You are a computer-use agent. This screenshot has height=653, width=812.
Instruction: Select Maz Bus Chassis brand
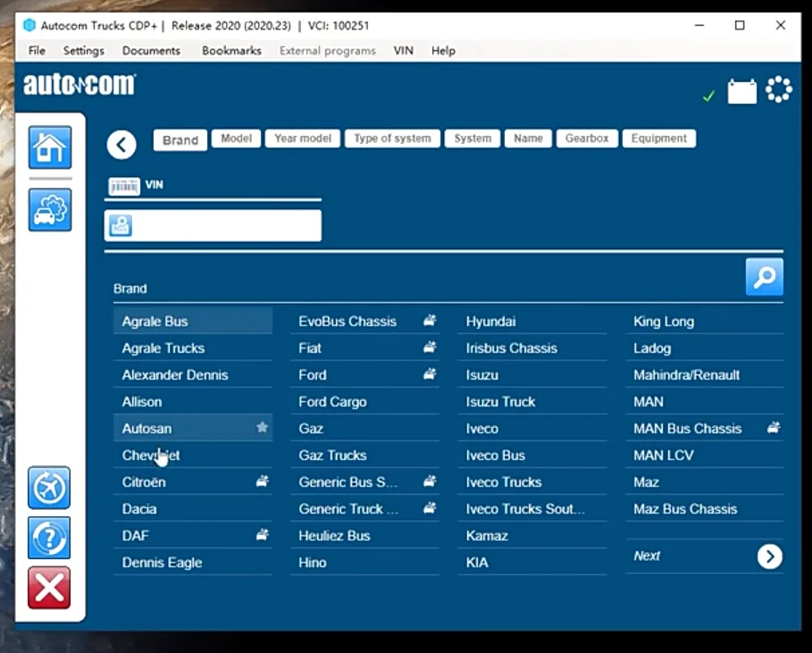pyautogui.click(x=704, y=509)
